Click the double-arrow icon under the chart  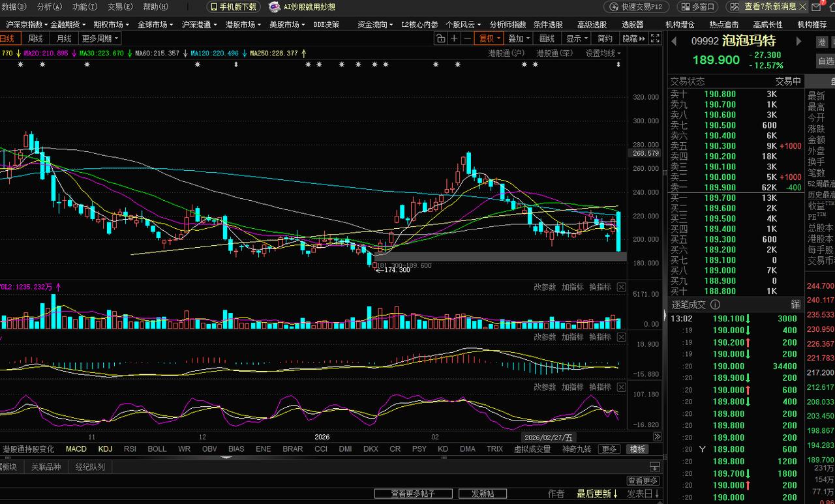[657, 437]
